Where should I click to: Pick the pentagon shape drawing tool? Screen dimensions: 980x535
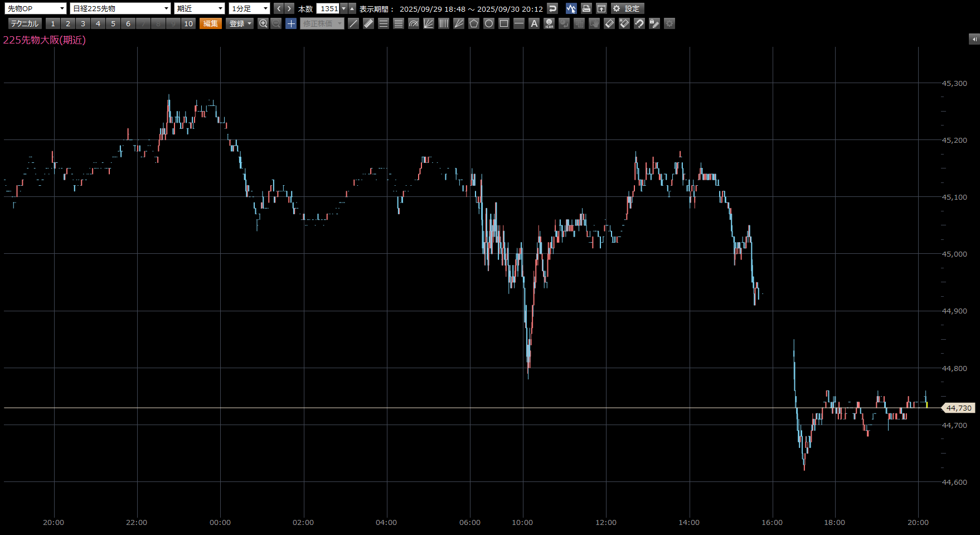click(474, 23)
